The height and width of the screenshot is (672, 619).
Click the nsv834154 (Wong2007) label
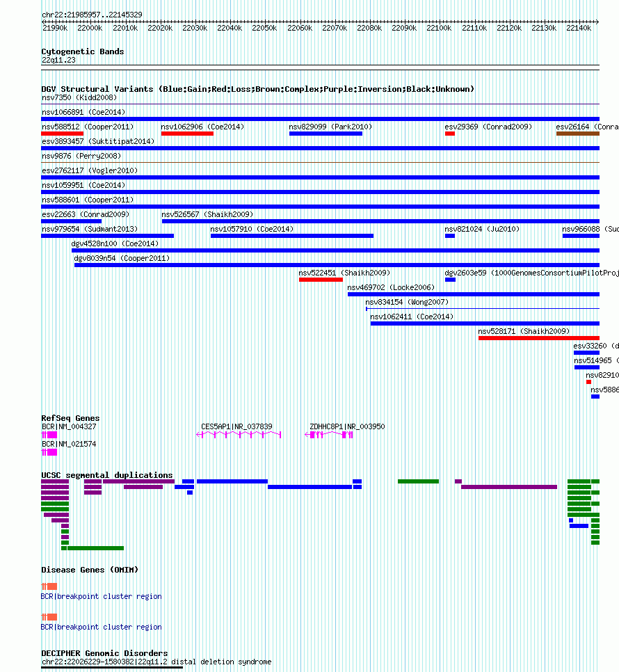click(x=407, y=302)
